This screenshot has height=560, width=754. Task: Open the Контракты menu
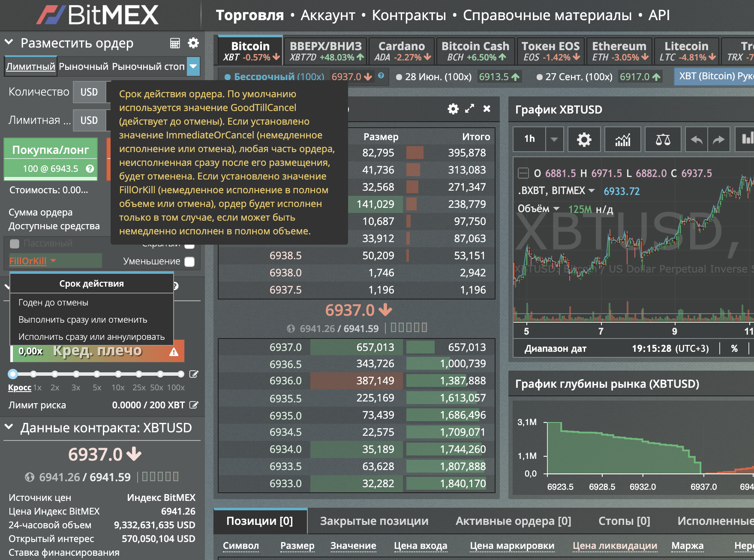coord(409,15)
